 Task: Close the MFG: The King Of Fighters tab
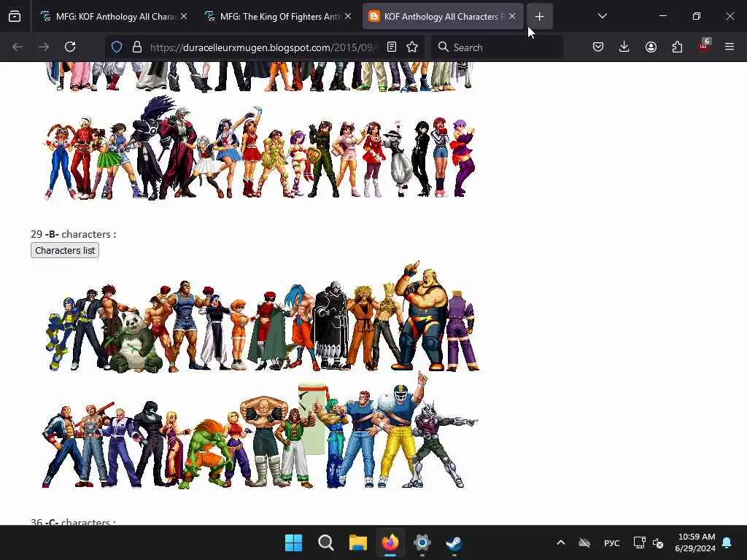(348, 17)
